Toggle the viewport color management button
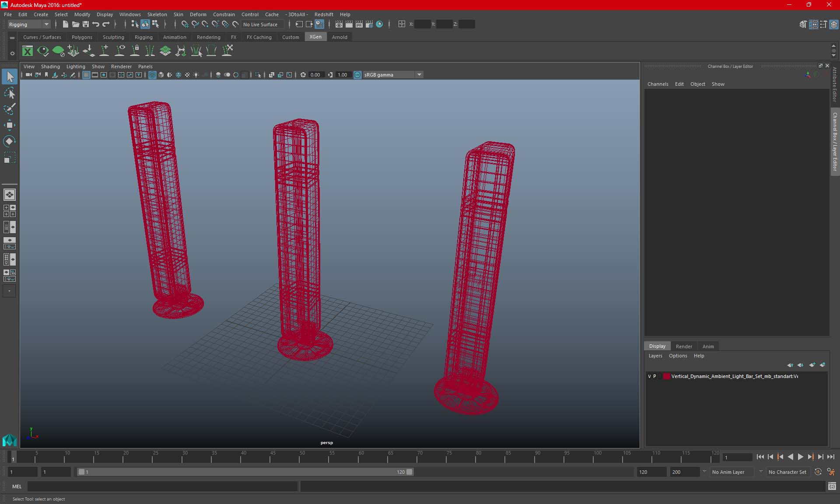Screen dimensions: 840x504 coord(357,75)
